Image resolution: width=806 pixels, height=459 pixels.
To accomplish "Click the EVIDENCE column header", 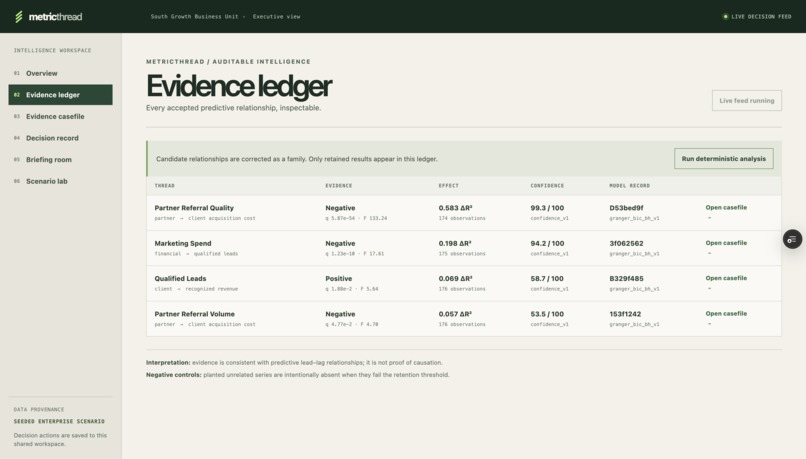I will 339,186.
